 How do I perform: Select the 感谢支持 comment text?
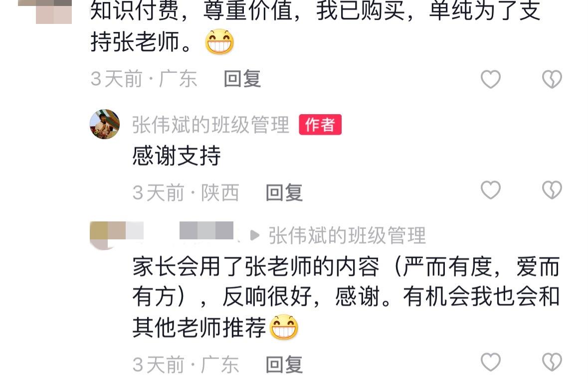(176, 156)
